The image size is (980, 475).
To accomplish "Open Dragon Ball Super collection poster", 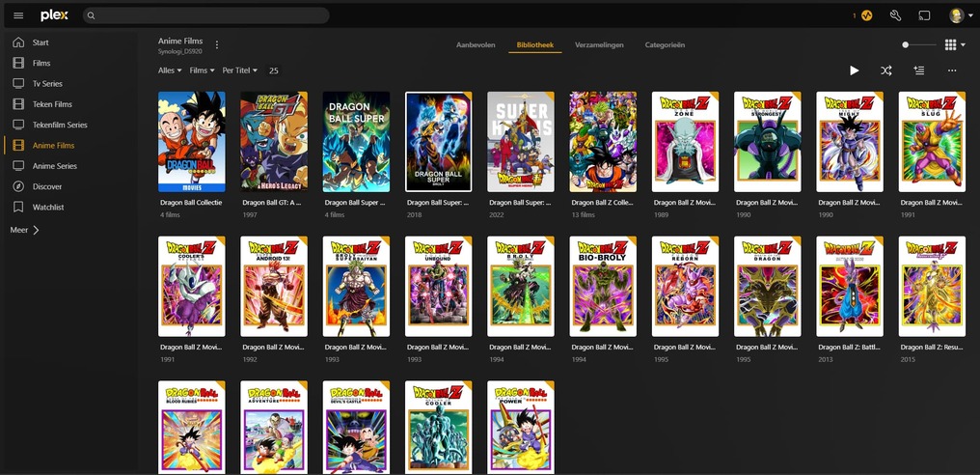I will coord(356,142).
